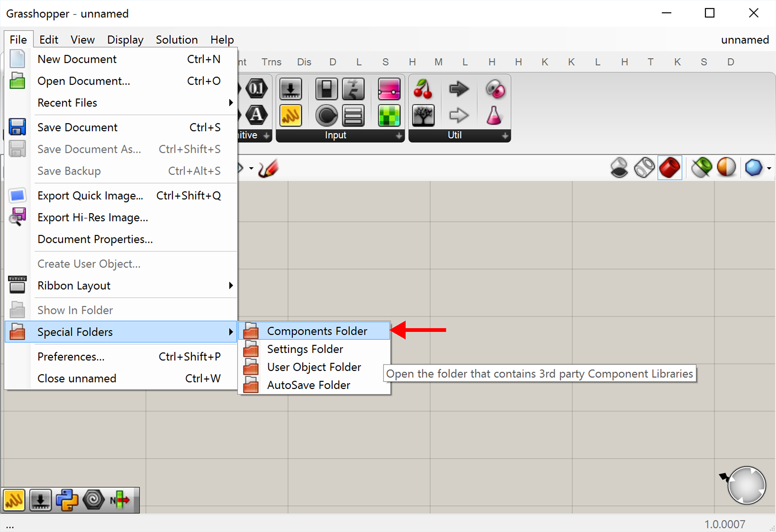
Task: Choose the pink Gradient component icon
Action: (389, 89)
